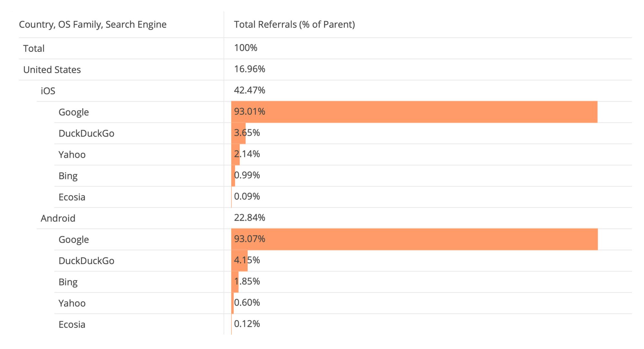Collapse the iOS group row
This screenshot has height=349, width=644.
tap(48, 91)
